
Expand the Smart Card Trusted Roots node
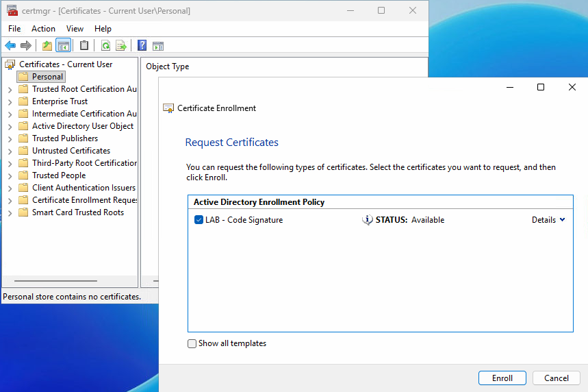point(10,213)
